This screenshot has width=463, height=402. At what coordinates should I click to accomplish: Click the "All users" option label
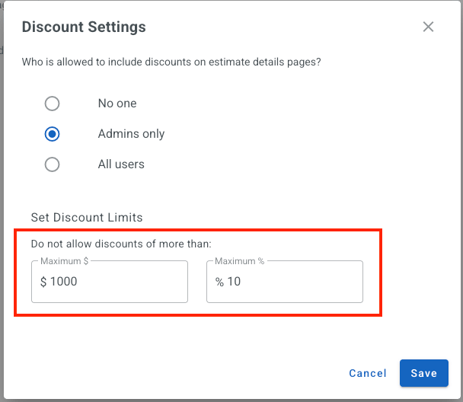[x=121, y=164]
